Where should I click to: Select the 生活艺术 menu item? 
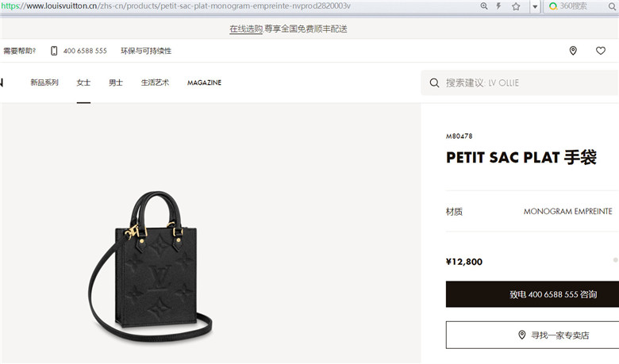coord(155,82)
